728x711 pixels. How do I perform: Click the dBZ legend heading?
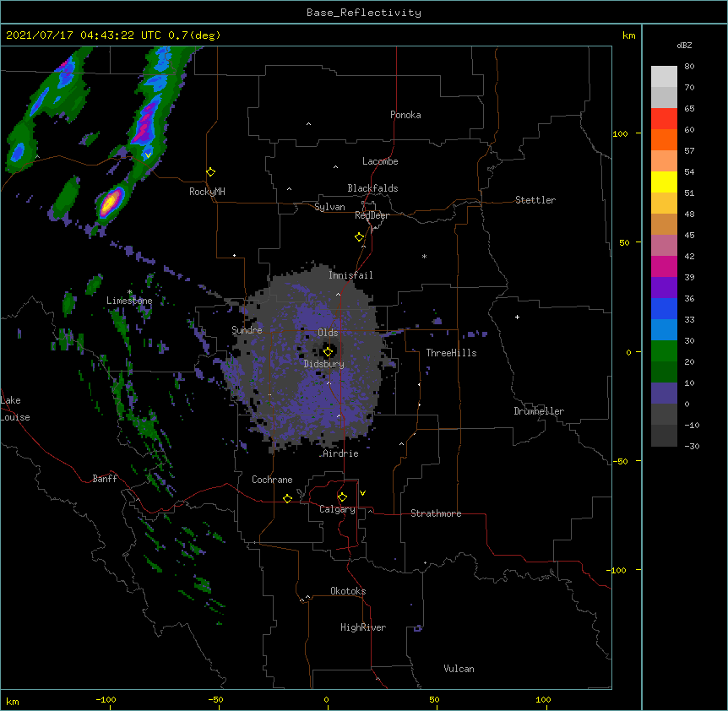[x=684, y=45]
